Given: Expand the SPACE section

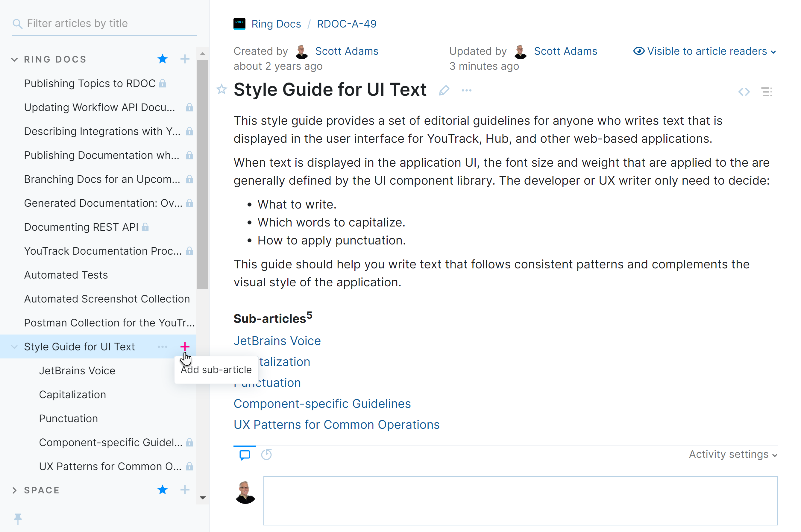Looking at the screenshot, I should click(x=14, y=490).
